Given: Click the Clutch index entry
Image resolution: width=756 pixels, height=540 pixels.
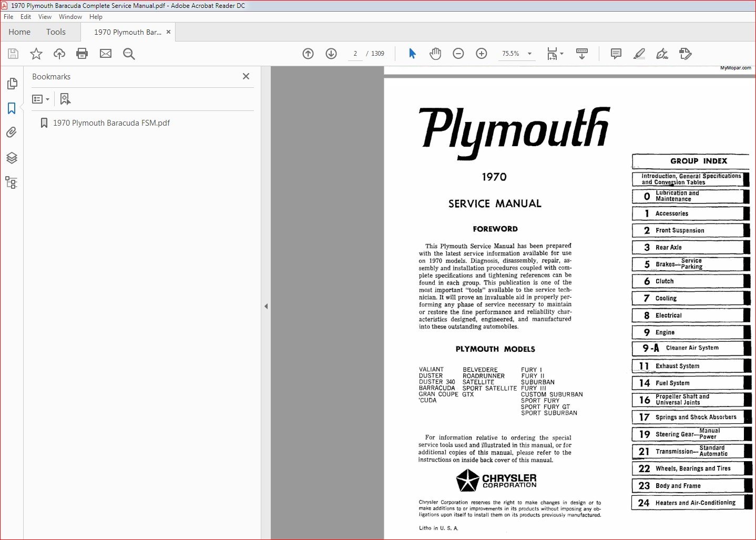Looking at the screenshot, I should point(690,281).
